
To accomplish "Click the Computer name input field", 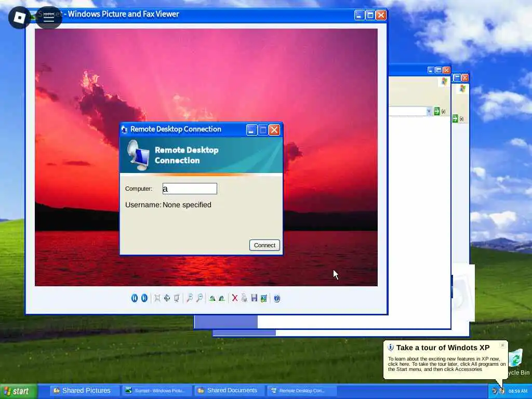I will (x=190, y=189).
